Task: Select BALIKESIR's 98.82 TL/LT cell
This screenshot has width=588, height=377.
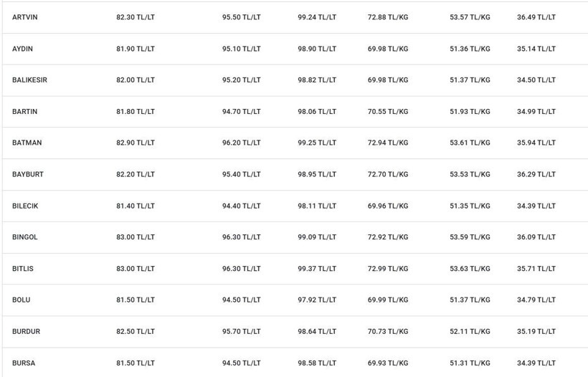Action: coord(317,80)
